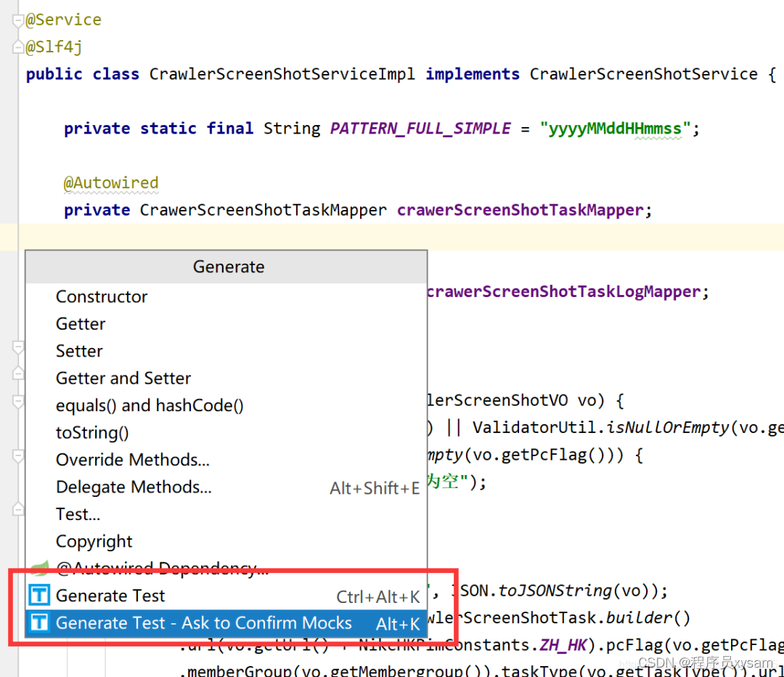Click vo.getPcFlag() call in condition
The image size is (784, 677).
[x=539, y=455]
